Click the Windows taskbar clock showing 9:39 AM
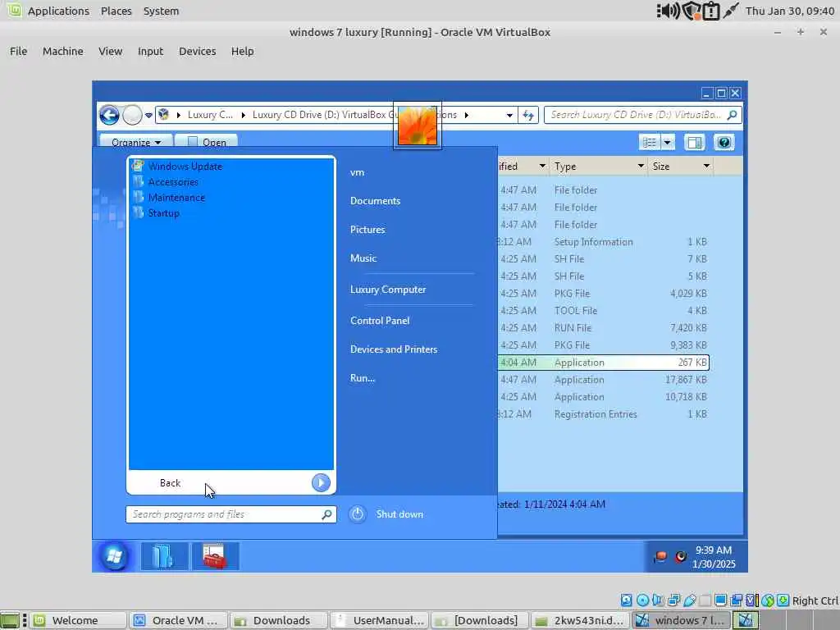This screenshot has height=630, width=840. pos(714,557)
